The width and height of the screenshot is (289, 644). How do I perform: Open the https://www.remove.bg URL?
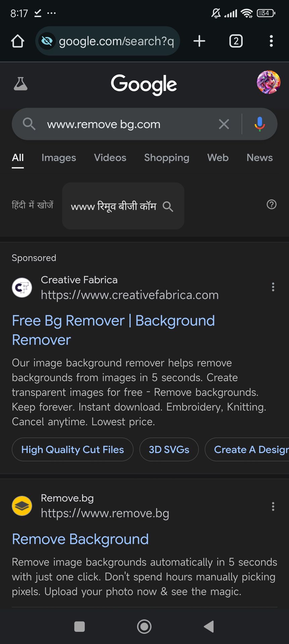[105, 514]
